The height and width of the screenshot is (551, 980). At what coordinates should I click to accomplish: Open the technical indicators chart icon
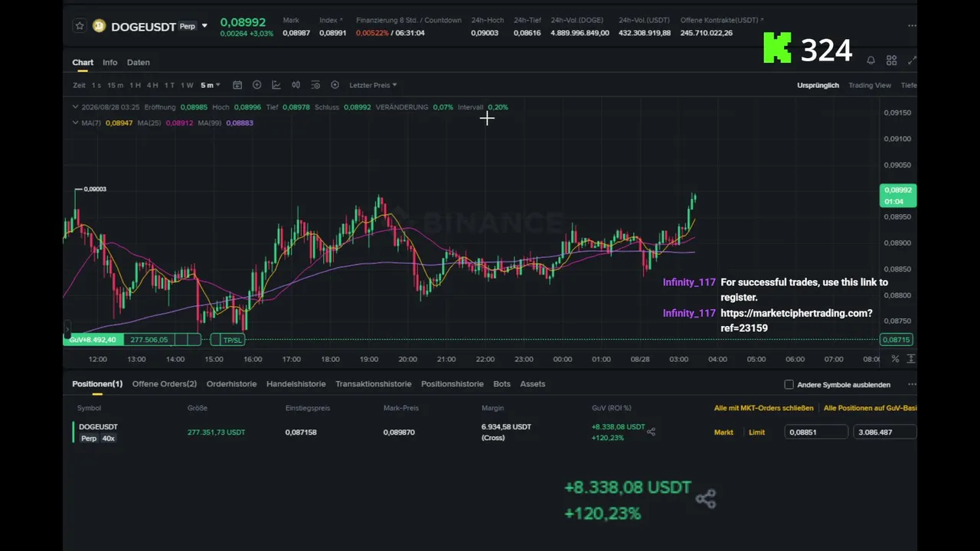tap(276, 85)
